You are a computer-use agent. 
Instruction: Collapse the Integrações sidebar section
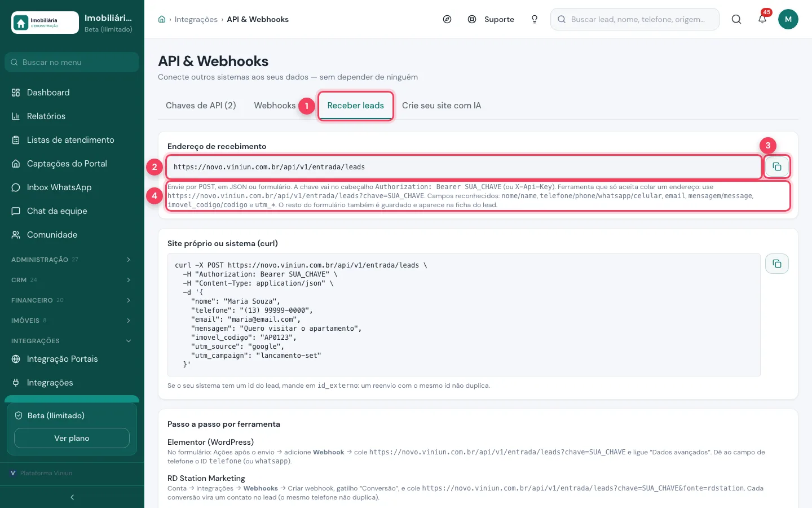[72, 341]
